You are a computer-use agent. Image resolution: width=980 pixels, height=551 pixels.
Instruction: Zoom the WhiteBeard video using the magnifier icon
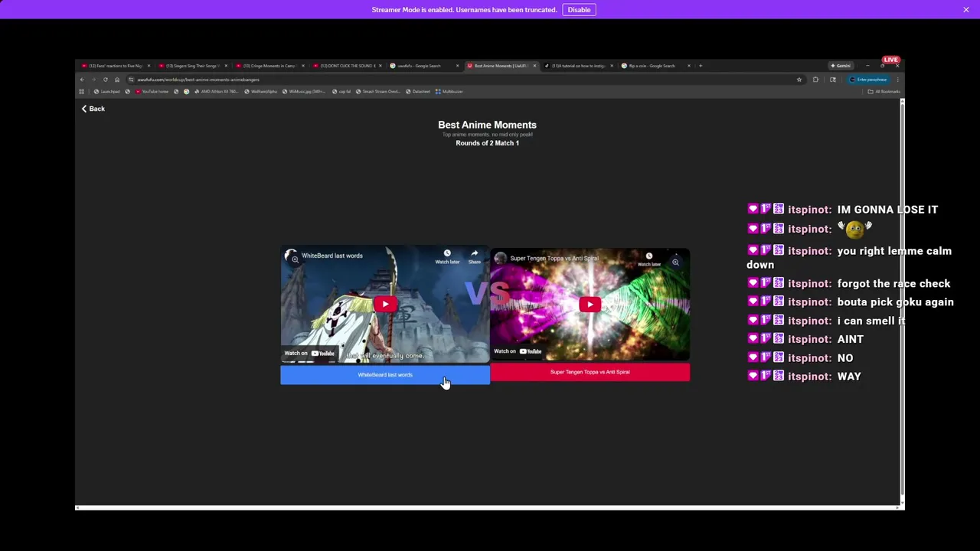click(x=295, y=259)
